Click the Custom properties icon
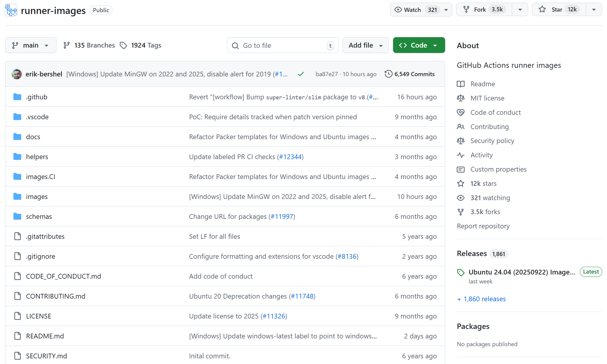The height and width of the screenshot is (364, 607). 461,169
